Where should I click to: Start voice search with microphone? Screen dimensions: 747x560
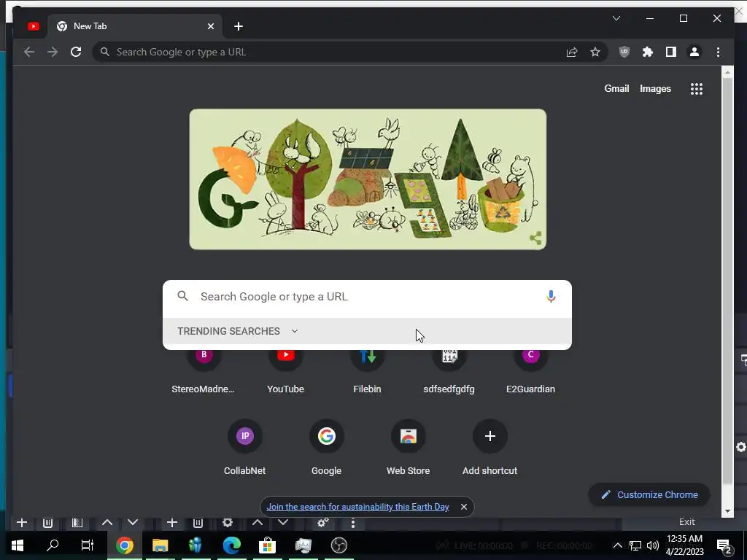coord(551,297)
